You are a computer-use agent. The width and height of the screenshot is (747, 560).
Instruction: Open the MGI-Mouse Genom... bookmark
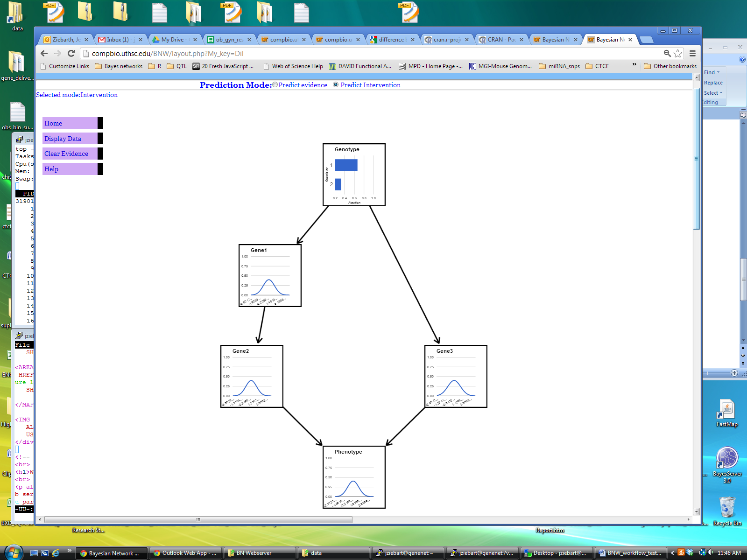tap(500, 66)
